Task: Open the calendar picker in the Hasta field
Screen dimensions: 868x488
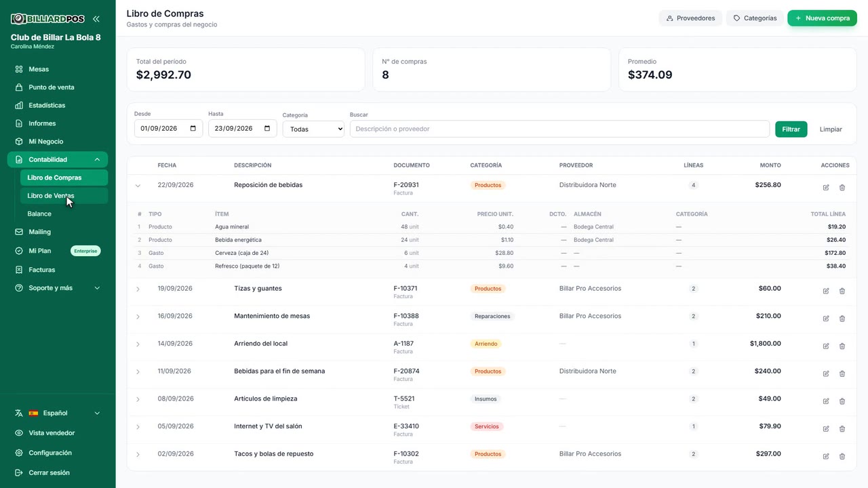Action: tap(267, 128)
